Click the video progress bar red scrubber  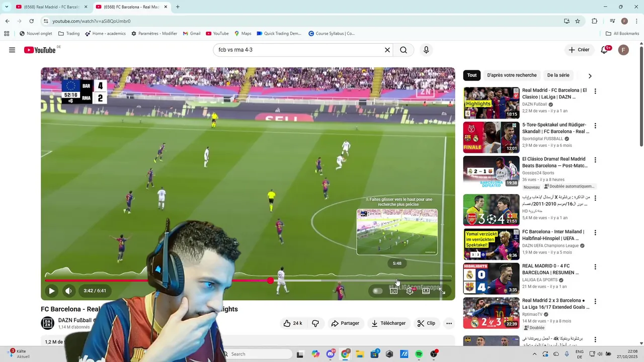pos(271,280)
